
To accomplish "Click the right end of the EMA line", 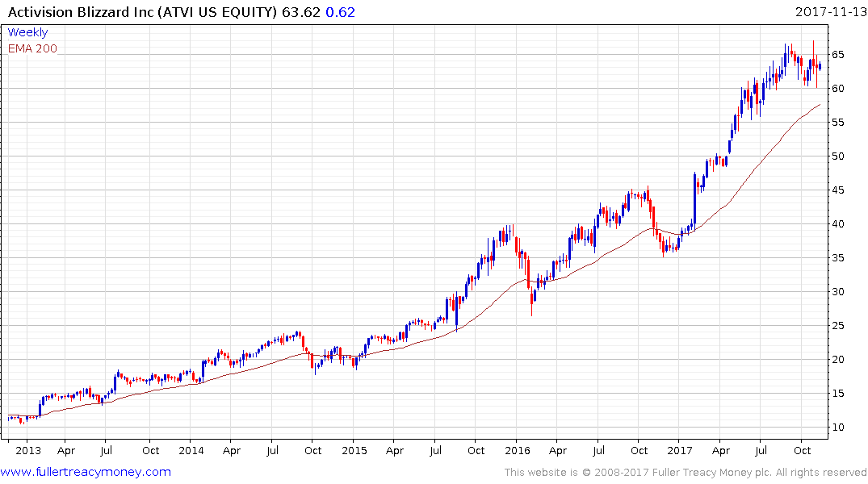I will point(820,104).
